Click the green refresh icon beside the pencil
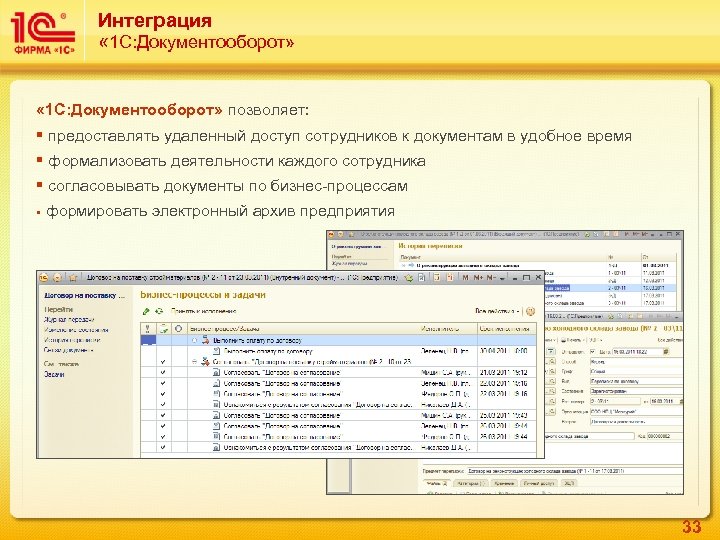This screenshot has height=540, width=720. pos(159,311)
